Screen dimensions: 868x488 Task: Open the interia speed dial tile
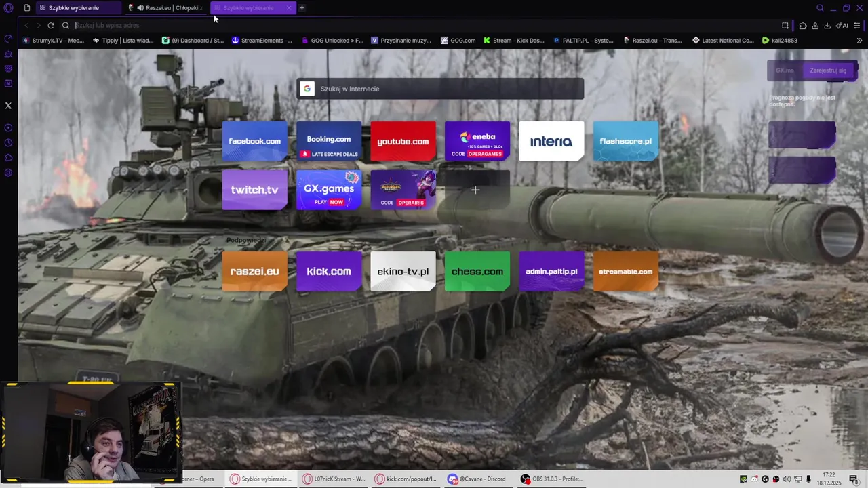click(x=551, y=141)
